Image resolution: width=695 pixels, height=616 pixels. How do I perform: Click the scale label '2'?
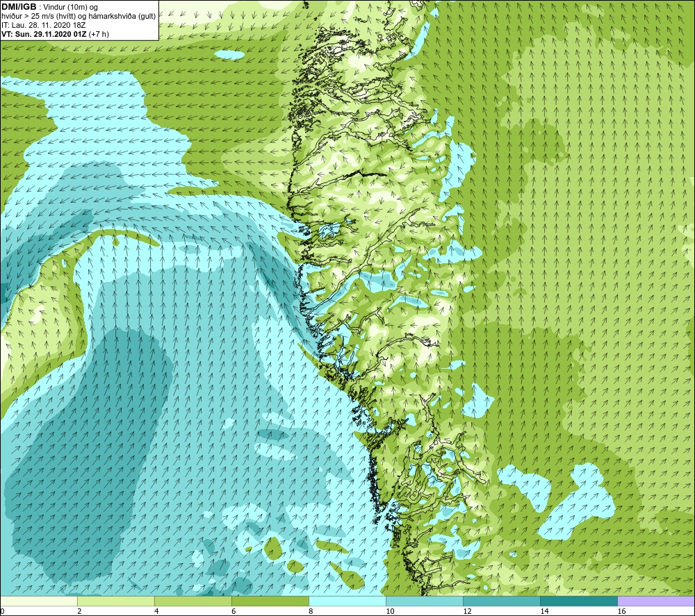click(79, 611)
